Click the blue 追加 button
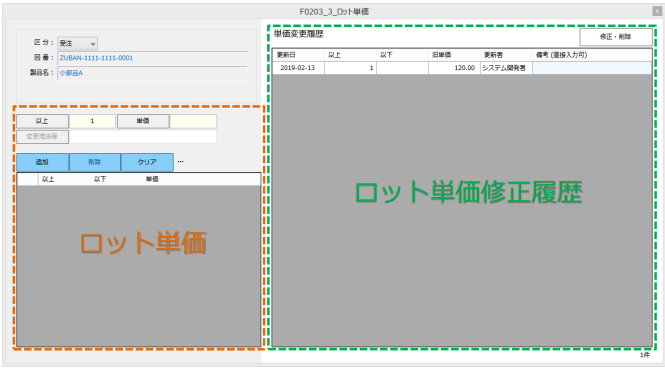 click(42, 162)
